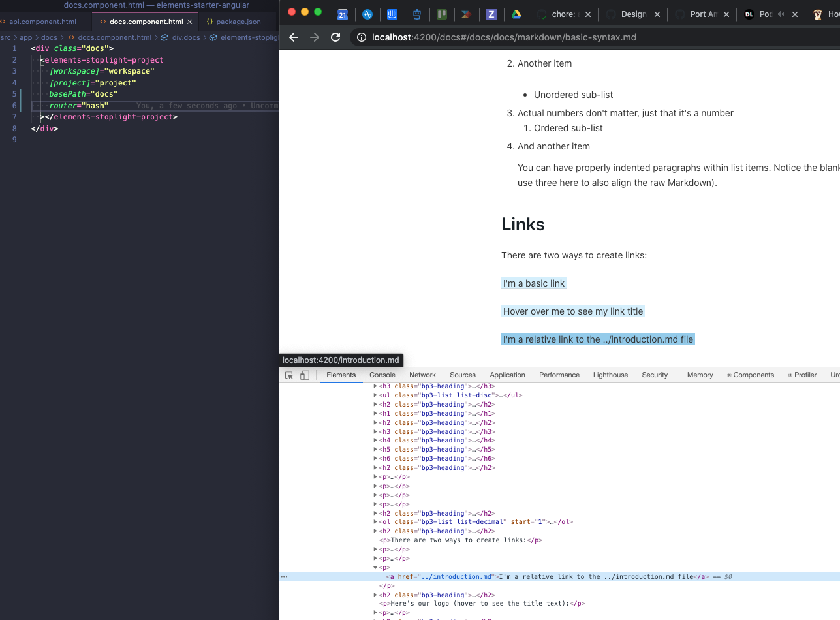Reload the localhost page
Viewport: 840px width, 620px height.
(335, 37)
